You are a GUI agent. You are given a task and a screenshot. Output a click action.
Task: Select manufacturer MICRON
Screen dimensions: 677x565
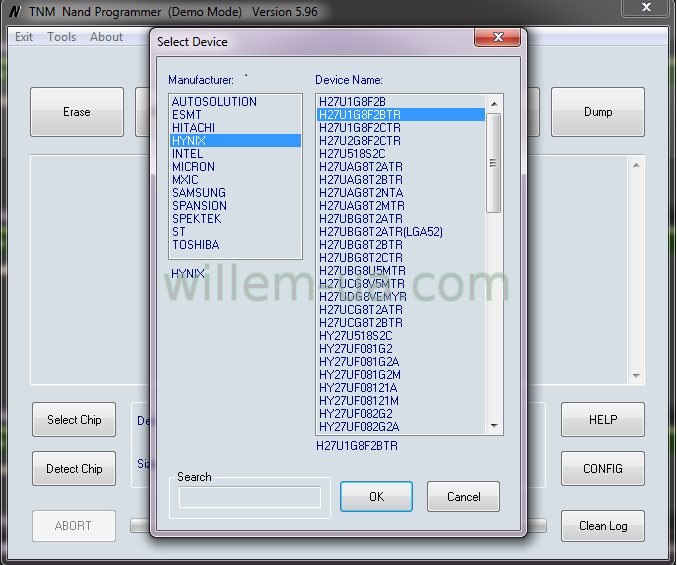point(236,167)
